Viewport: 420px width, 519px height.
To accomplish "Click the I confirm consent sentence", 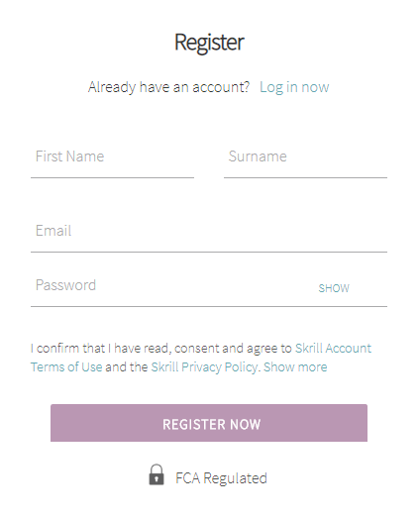I will coord(160,349).
